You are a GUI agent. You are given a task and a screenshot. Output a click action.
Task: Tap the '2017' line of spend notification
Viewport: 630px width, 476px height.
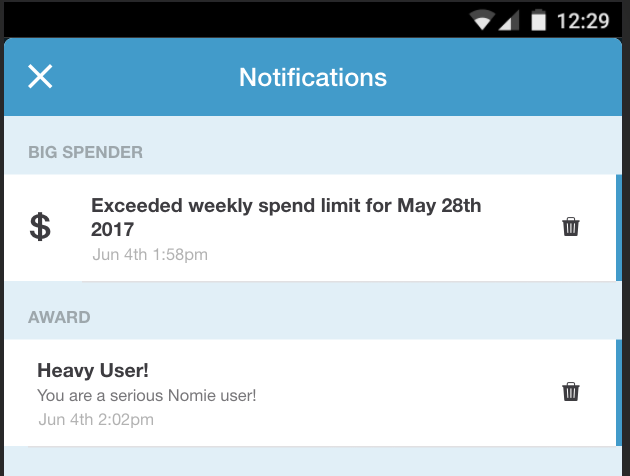pos(112,229)
